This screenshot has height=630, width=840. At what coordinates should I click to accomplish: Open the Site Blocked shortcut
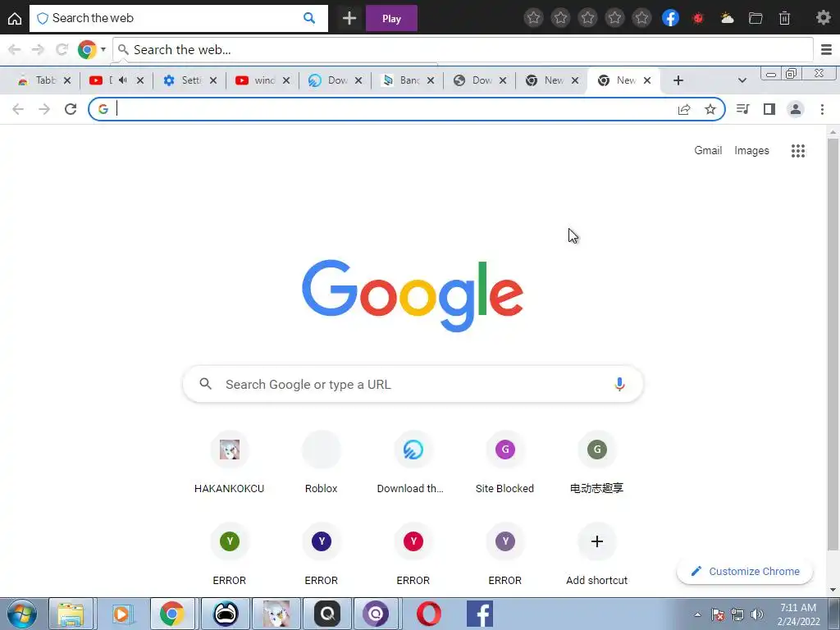pyautogui.click(x=504, y=463)
